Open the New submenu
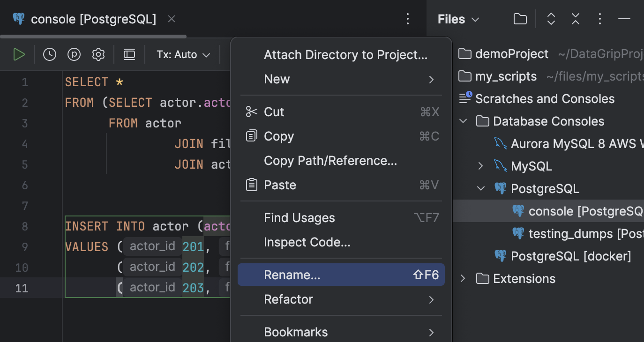644x342 pixels. pos(277,79)
